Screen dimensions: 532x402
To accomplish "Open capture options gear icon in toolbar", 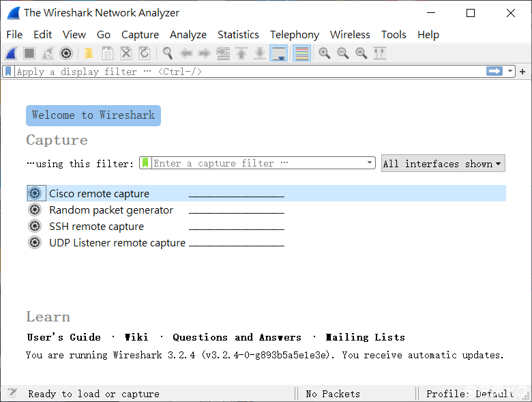I will pos(66,53).
